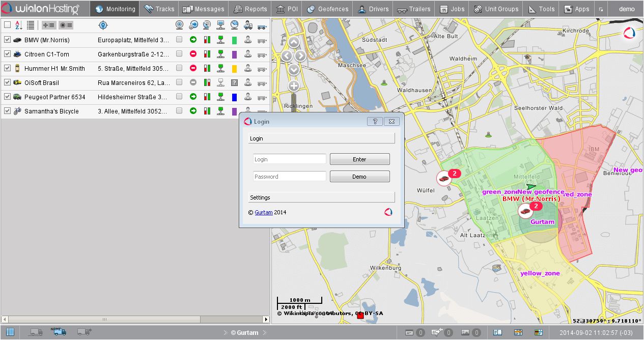
Task: Click the add units to list button
Action: 49,25
